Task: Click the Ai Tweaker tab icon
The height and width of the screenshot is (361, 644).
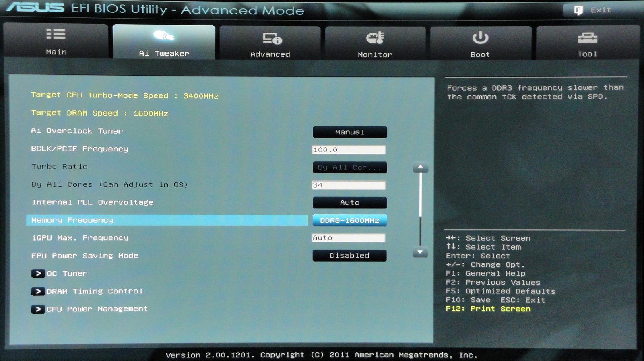Action: pos(164,36)
